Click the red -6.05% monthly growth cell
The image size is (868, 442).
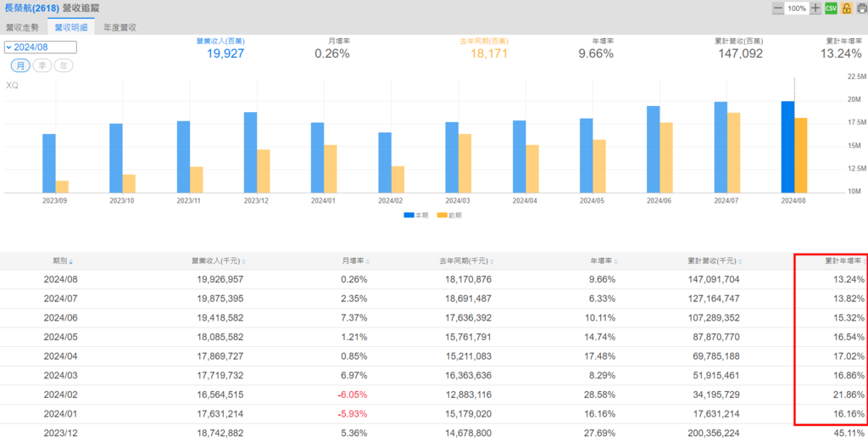pyautogui.click(x=353, y=394)
